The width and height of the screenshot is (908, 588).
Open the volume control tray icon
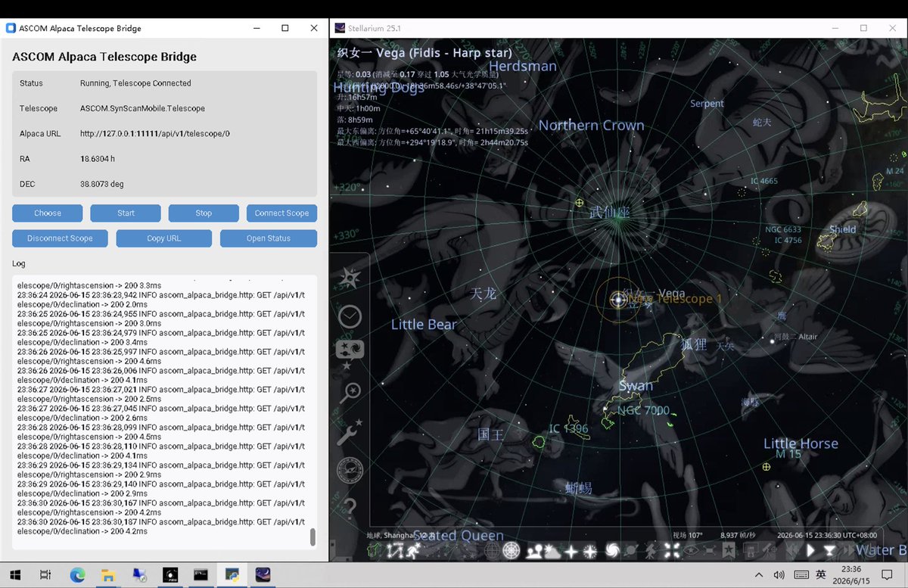[x=779, y=575]
